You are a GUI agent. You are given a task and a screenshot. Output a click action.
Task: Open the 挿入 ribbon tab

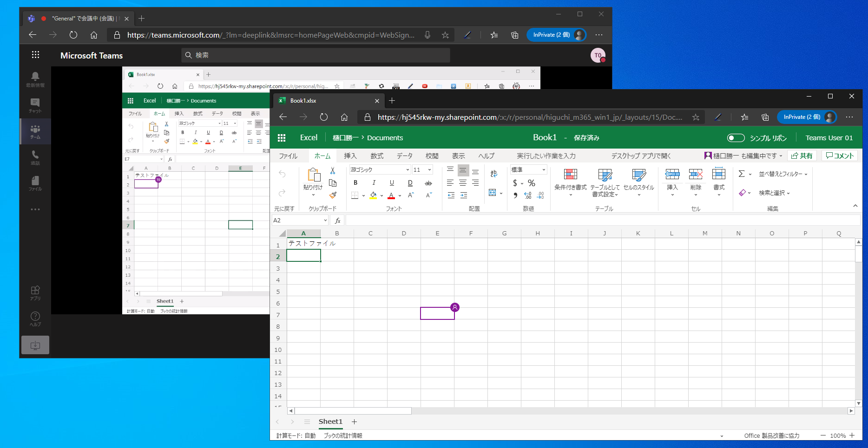click(350, 156)
